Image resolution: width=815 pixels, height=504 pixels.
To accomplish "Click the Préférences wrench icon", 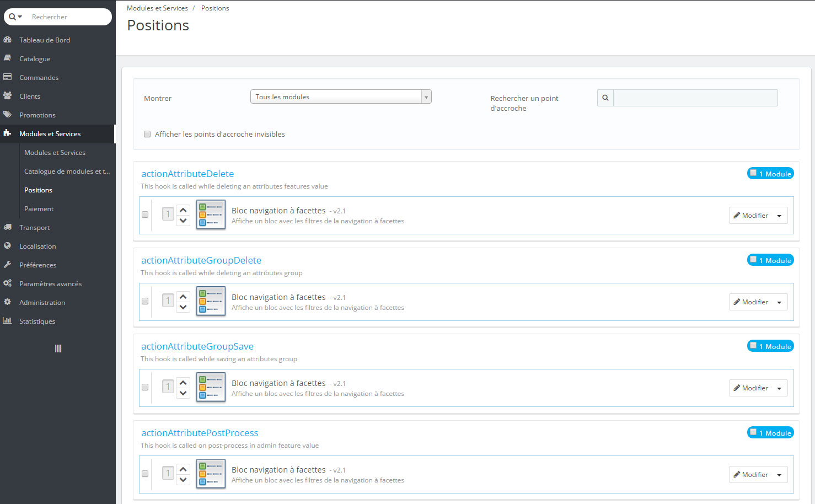I will pos(8,265).
